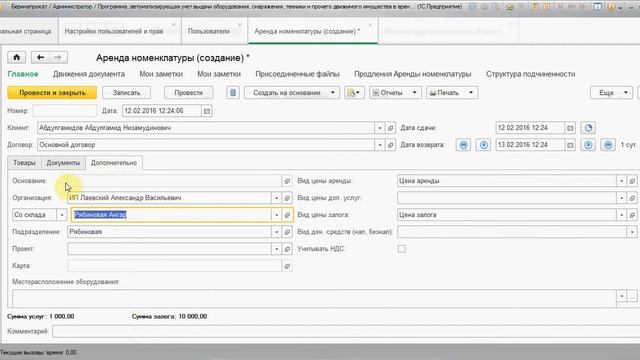Image resolution: width=640 pixels, height=360 pixels.
Task: Expand Вид цены залога dropdown arrow
Action: (x=621, y=215)
